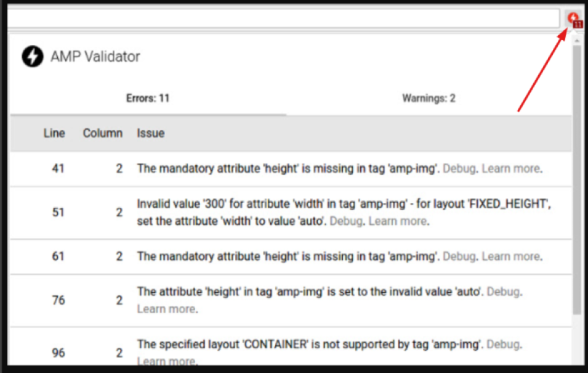The height and width of the screenshot is (373, 588).
Task: Switch to the Warnings: 2 tab
Action: (x=429, y=99)
